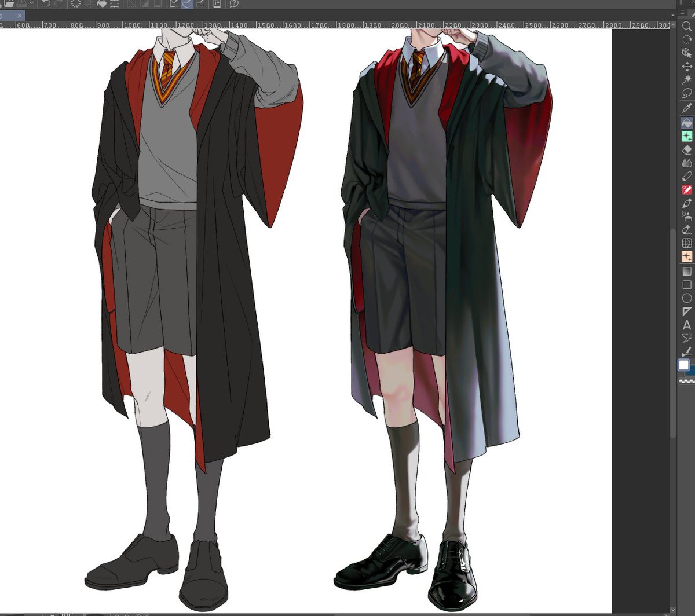The image size is (695, 616).
Task: Click the vertical canvas scrollbar
Action: (x=673, y=333)
